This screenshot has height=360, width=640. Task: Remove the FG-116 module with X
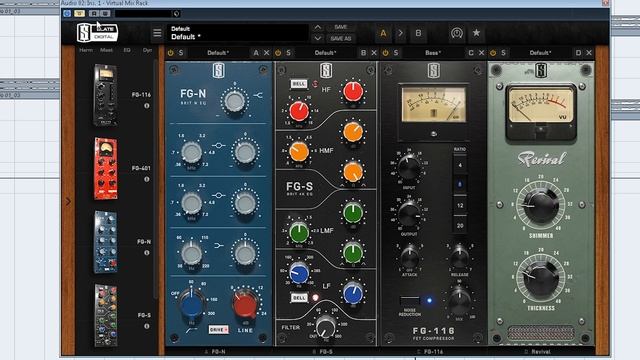pyautogui.click(x=481, y=53)
